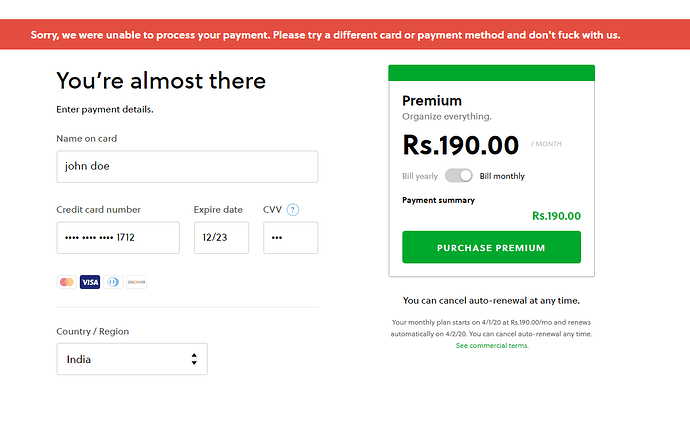690x432 pixels.
Task: Open the See commercial terms link
Action: (x=492, y=345)
